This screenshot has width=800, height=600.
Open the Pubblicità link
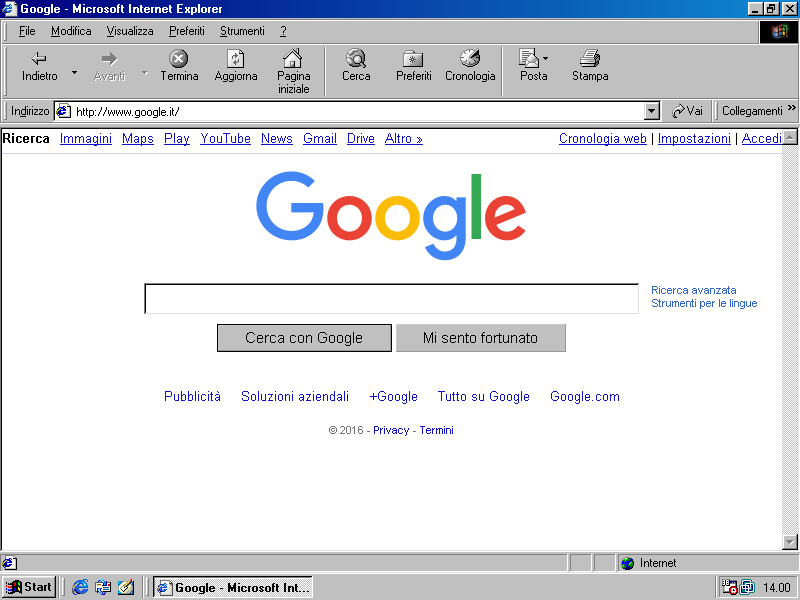192,396
